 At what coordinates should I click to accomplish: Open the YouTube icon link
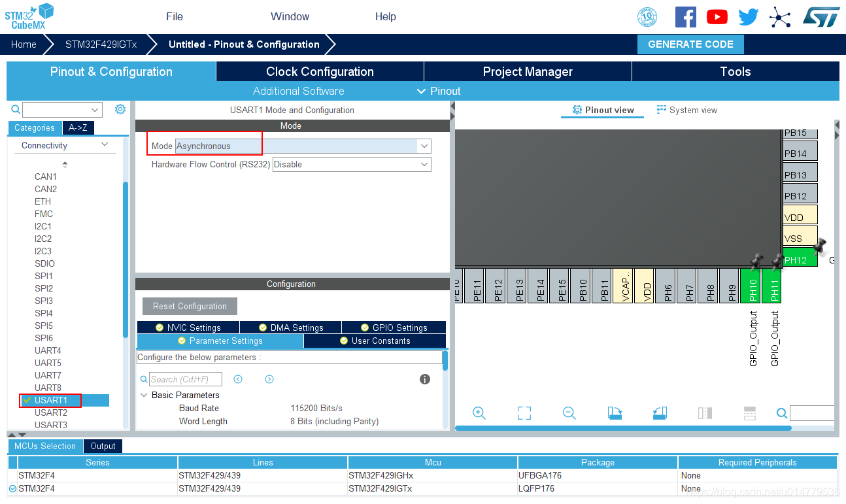717,17
